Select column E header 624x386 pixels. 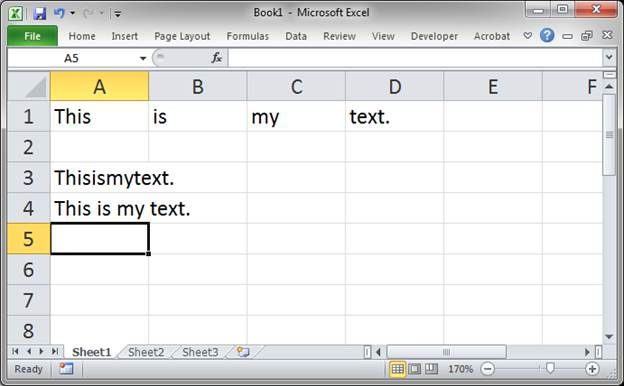(493, 86)
